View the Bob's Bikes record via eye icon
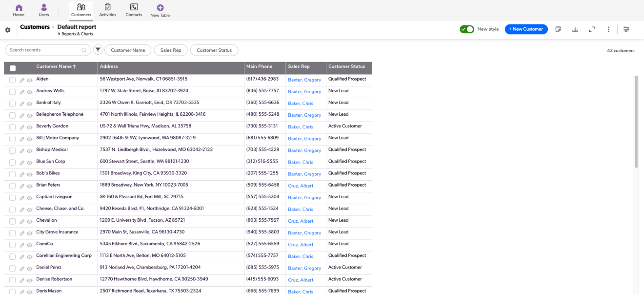This screenshot has height=294, width=644. pos(29,174)
